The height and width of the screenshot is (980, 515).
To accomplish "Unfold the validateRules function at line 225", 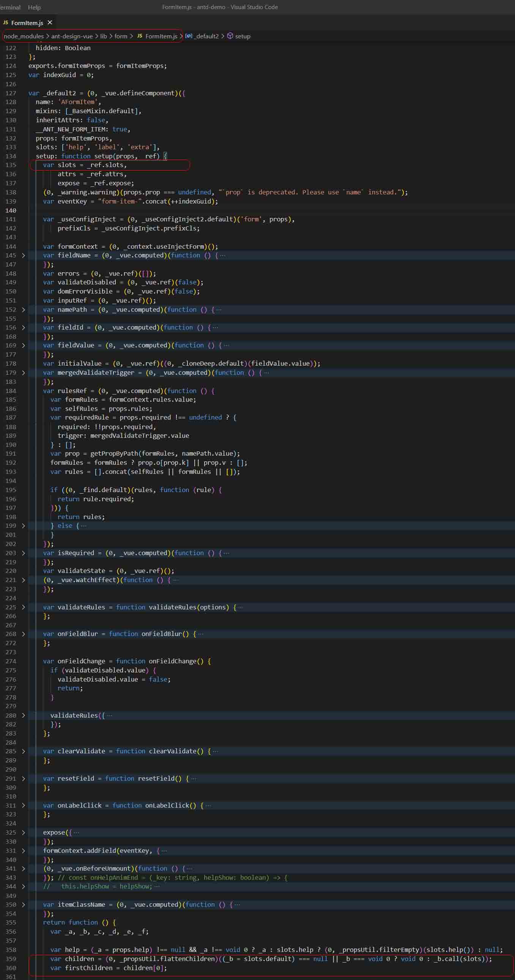I will point(23,607).
